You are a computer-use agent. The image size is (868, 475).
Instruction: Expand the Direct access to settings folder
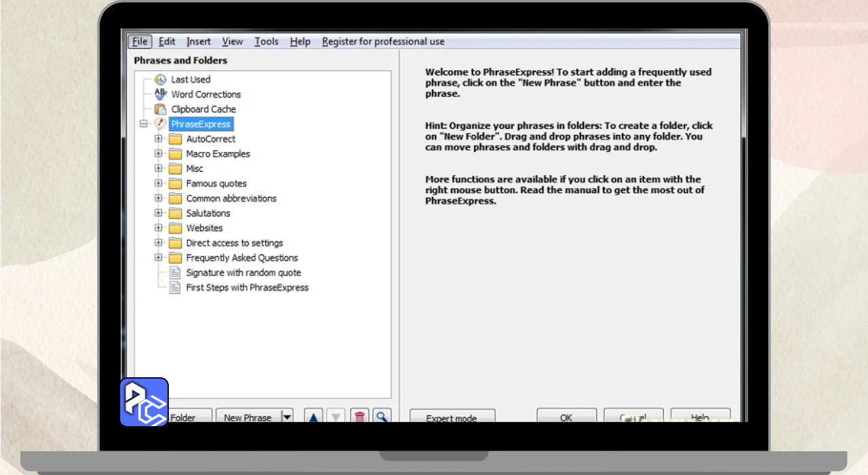pyautogui.click(x=159, y=243)
